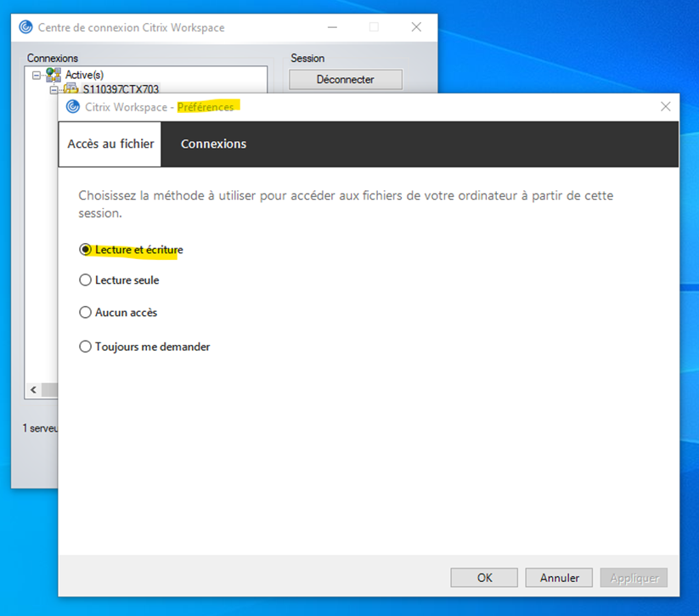Click the Active(s) network connections icon
Screen dimensions: 699x616
(x=54, y=75)
